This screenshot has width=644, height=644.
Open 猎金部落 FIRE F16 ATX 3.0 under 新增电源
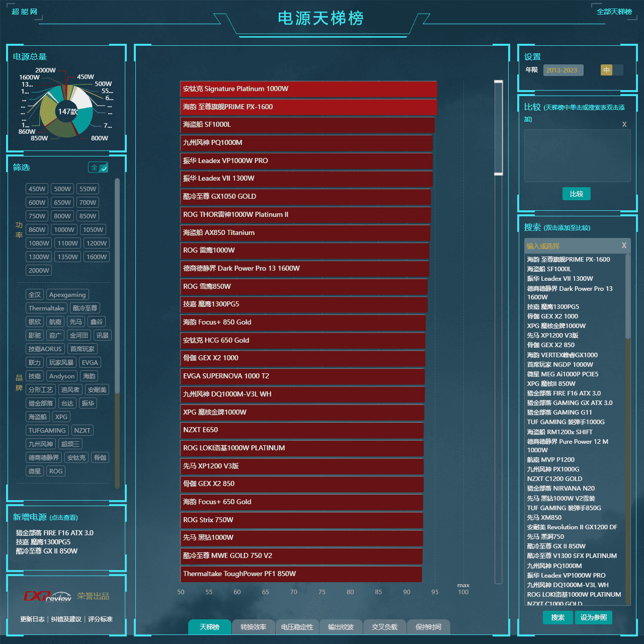pos(54,533)
